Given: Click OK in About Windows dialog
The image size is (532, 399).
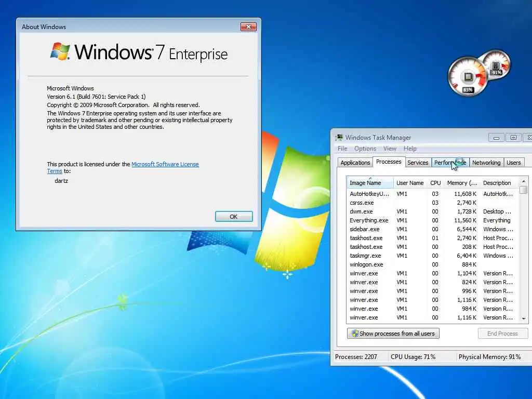Looking at the screenshot, I should [234, 217].
